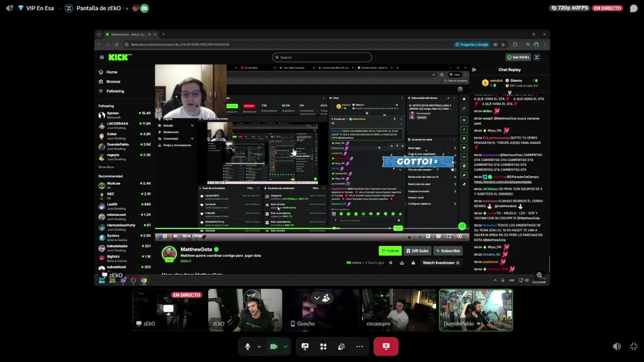Collapse Chat Replay panel icon
644x362 pixels.
coord(474,70)
